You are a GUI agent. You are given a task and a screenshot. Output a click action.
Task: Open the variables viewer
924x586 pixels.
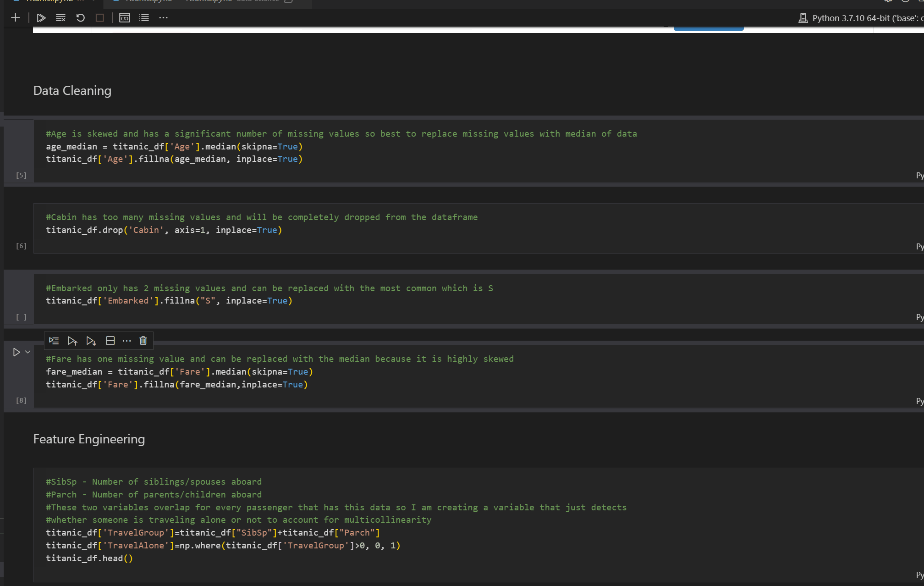(x=125, y=18)
